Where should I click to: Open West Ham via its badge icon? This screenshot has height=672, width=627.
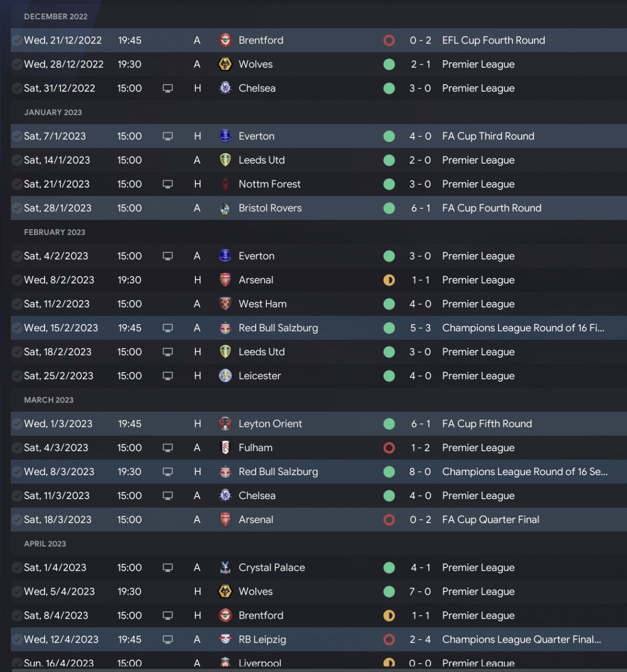pos(225,304)
